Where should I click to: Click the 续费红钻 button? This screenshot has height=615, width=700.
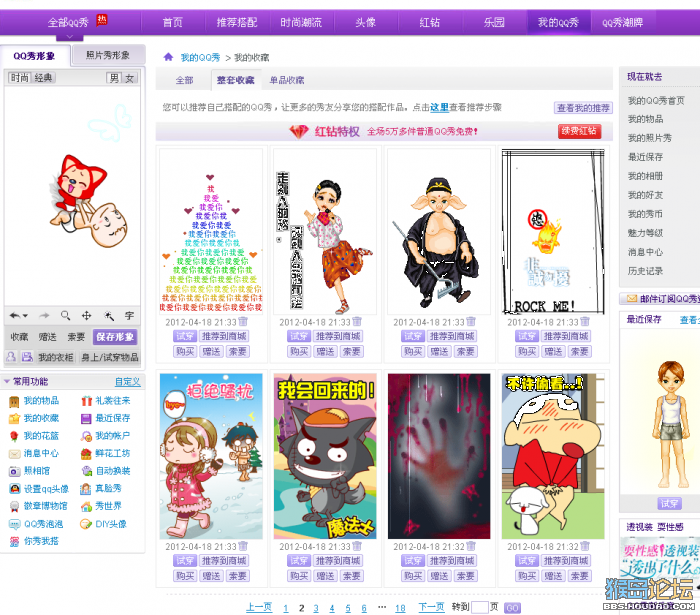tap(579, 131)
